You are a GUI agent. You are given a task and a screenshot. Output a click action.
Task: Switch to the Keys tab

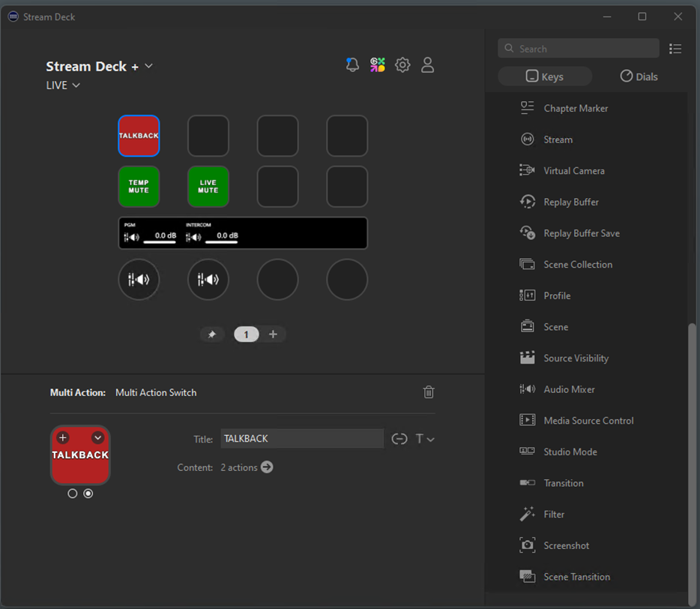[x=545, y=76]
